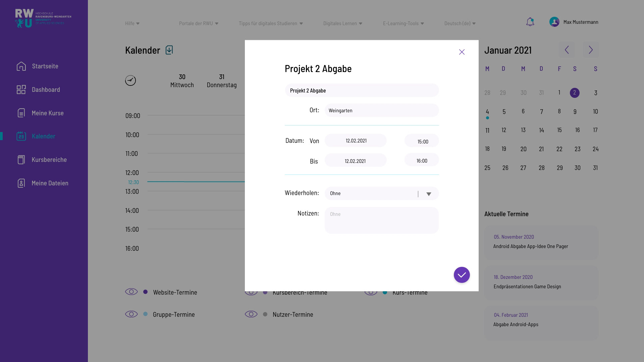This screenshot has width=644, height=362.
Task: Toggle visibility of Website-Termine
Action: click(x=131, y=292)
